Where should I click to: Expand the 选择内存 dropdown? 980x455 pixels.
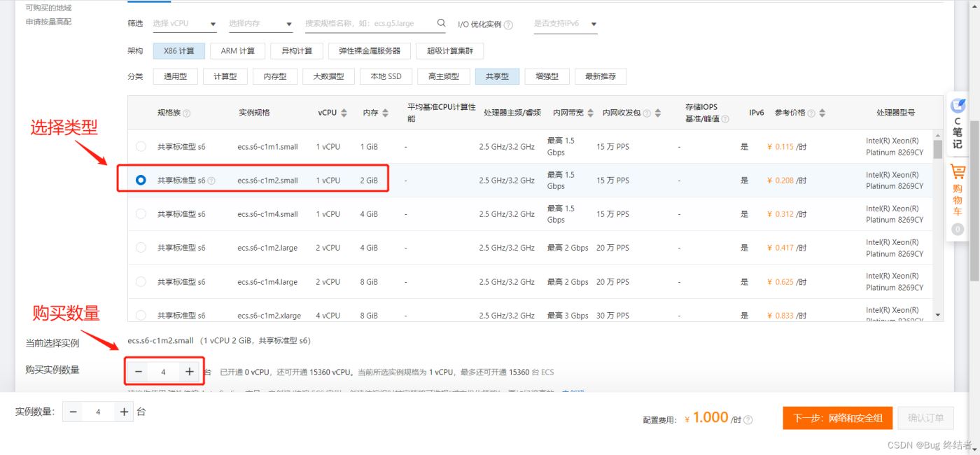[260, 24]
